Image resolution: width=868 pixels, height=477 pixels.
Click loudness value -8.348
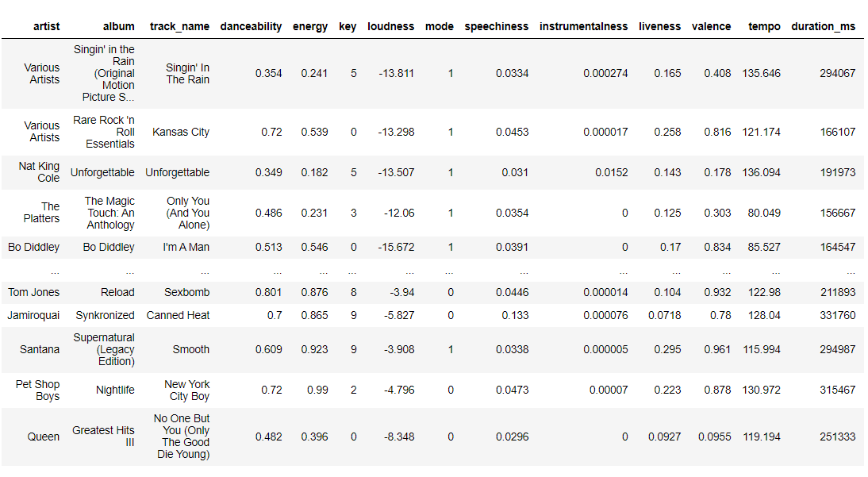tap(399, 437)
